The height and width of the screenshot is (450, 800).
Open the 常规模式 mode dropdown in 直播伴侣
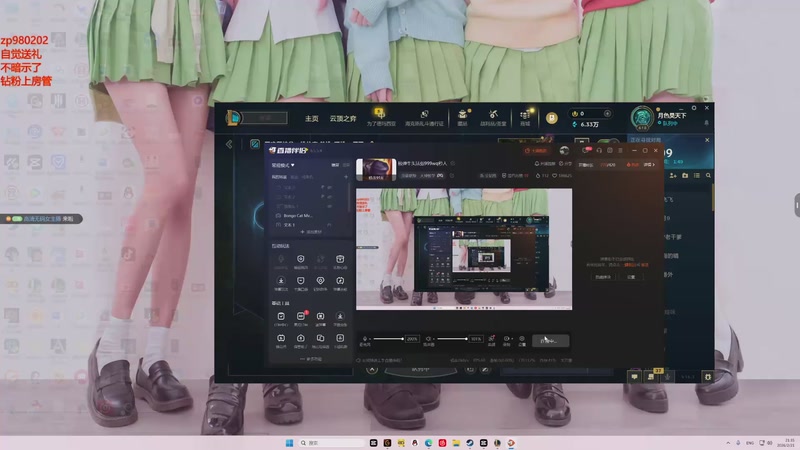(x=283, y=165)
